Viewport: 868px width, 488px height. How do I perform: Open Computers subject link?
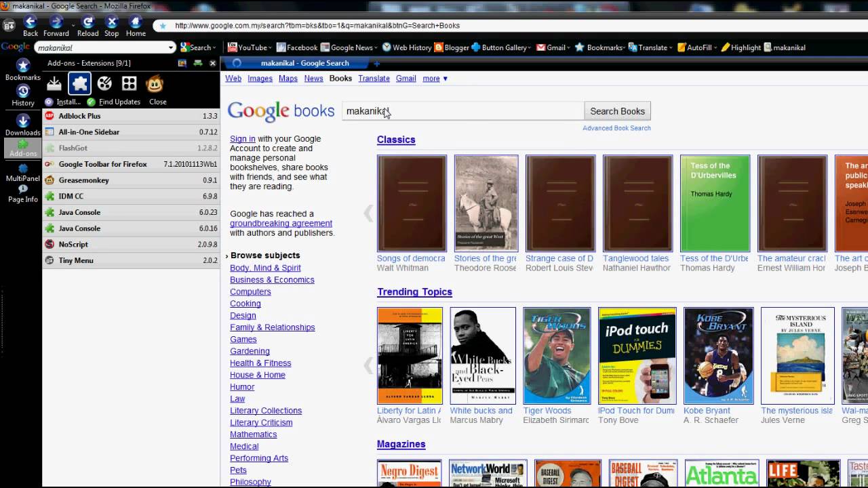250,291
